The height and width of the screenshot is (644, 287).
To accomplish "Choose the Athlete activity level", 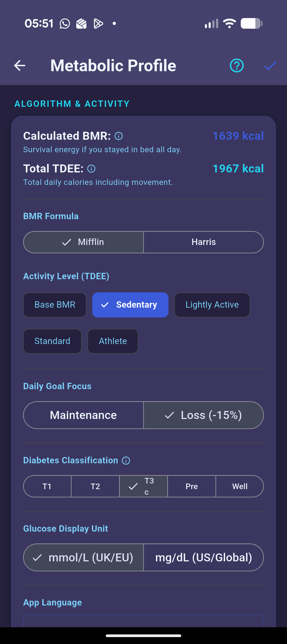I will [113, 341].
